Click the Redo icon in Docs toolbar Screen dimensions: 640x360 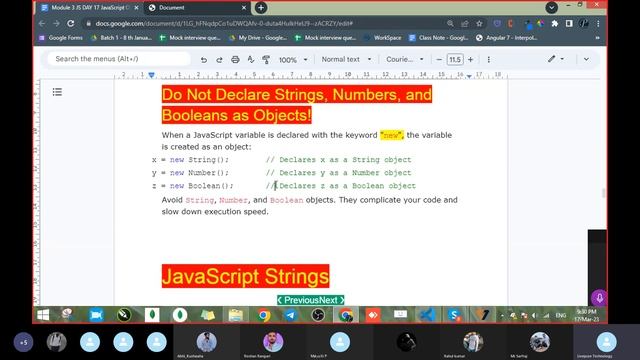pos(219,60)
